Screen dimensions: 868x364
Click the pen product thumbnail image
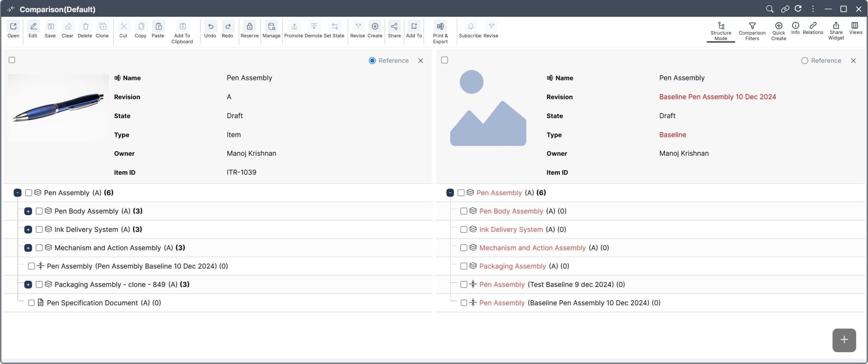point(58,107)
